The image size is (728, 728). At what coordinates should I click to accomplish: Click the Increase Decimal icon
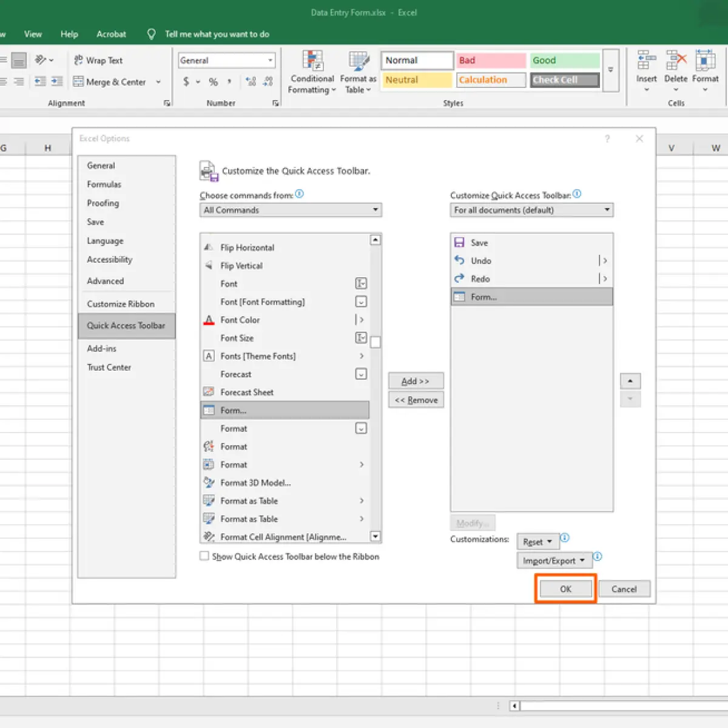[x=251, y=81]
